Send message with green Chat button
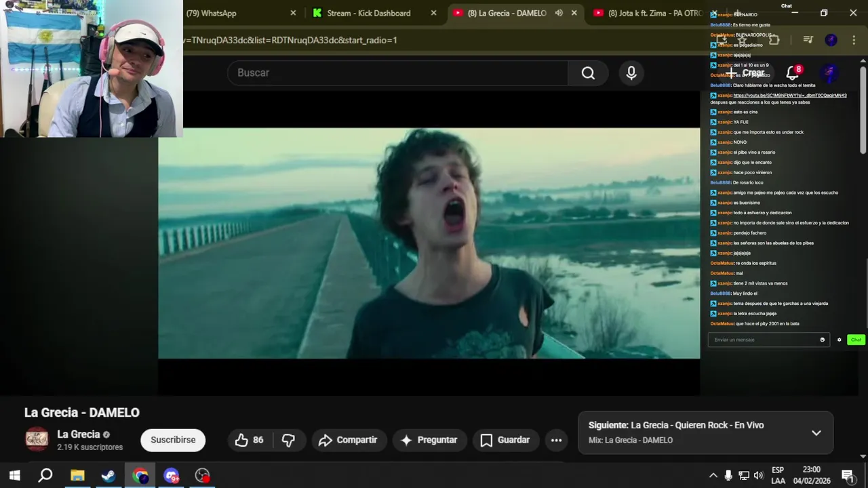868x488 pixels. (856, 340)
